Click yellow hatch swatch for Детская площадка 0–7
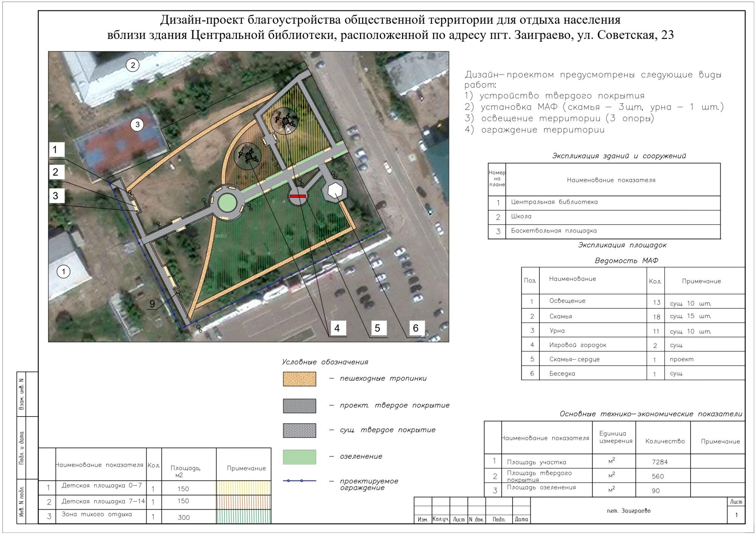Viewport: 756px width, 534px height. [x=244, y=488]
